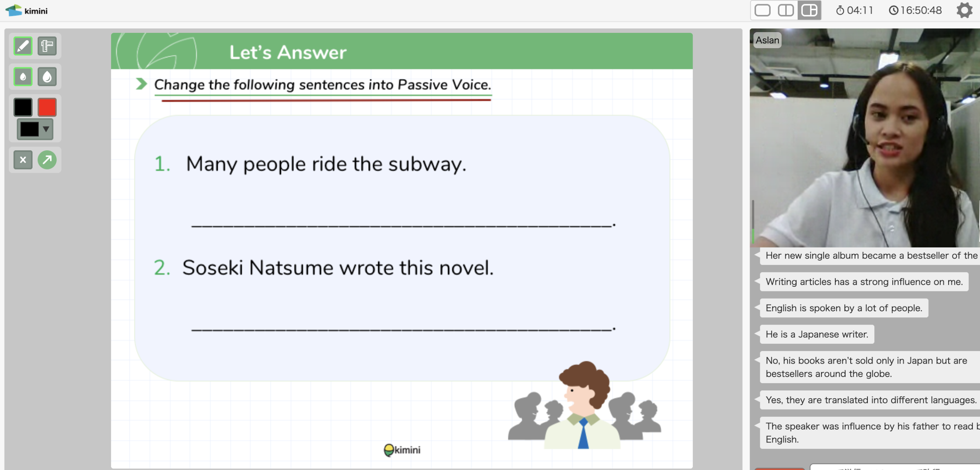Click the lesson timer 04:11
The image size is (980, 470).
pyautogui.click(x=855, y=10)
